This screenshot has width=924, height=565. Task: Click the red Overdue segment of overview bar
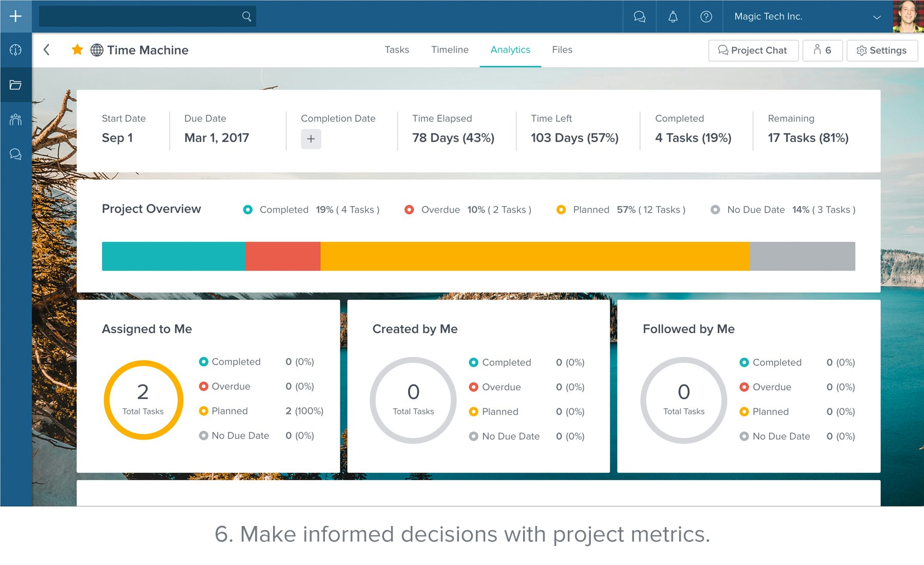(x=283, y=256)
